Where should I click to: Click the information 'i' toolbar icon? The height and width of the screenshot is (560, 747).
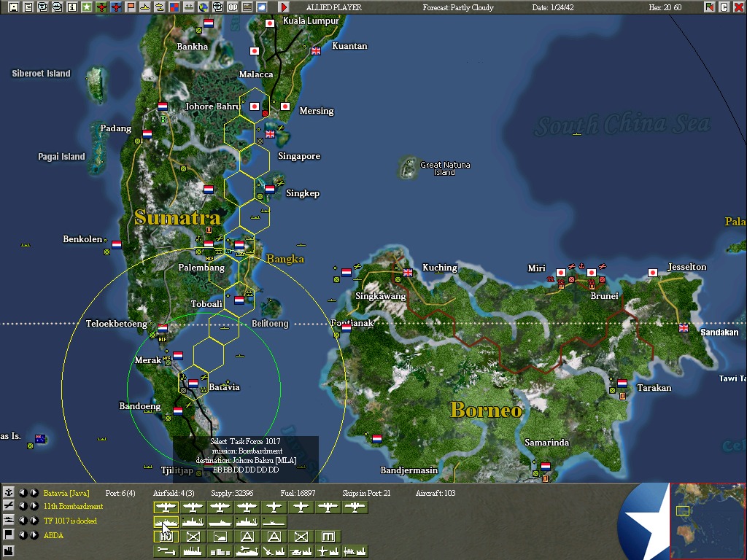(72, 7)
